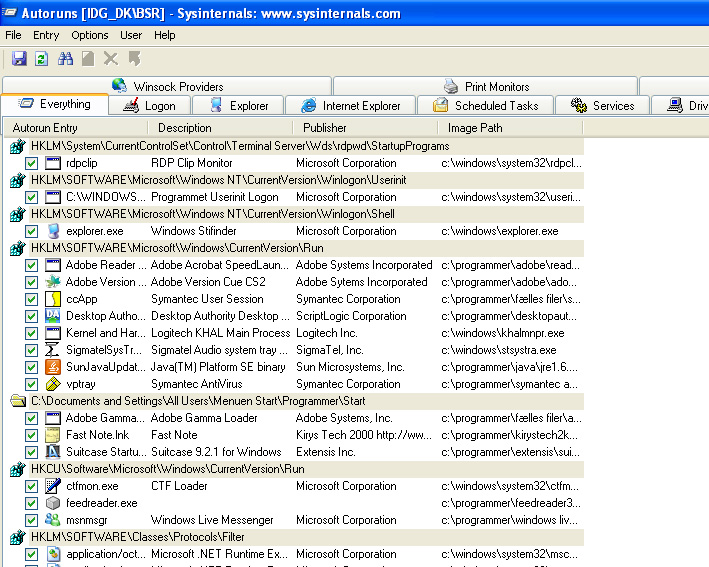The image size is (709, 567).
Task: Select the HKCU CurrentVersion\Run registry key row
Action: tap(168, 468)
